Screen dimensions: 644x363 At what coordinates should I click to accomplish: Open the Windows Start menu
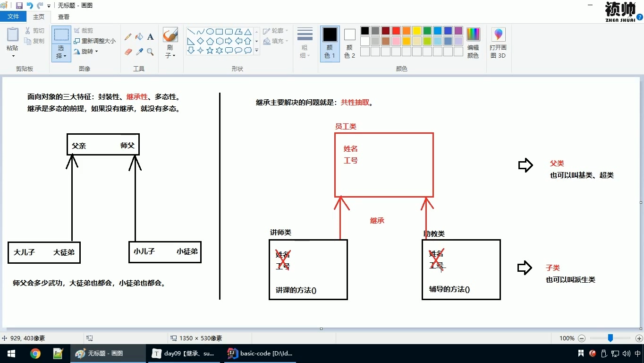11,354
